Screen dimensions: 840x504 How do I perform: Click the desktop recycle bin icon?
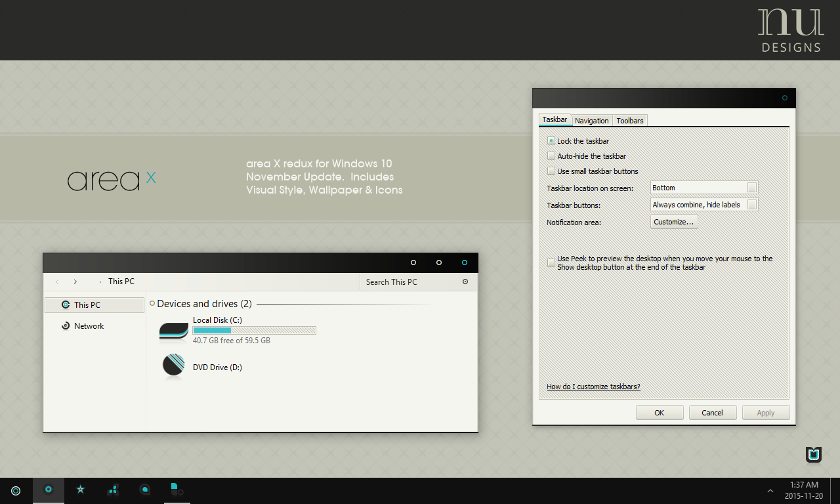[814, 454]
